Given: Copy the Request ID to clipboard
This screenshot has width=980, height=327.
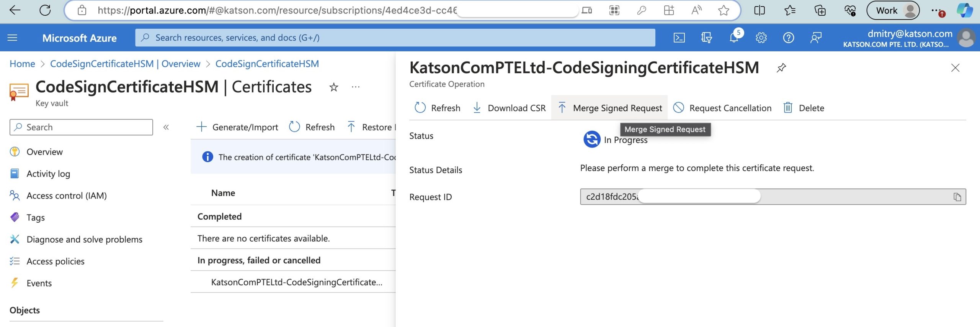Looking at the screenshot, I should (957, 197).
